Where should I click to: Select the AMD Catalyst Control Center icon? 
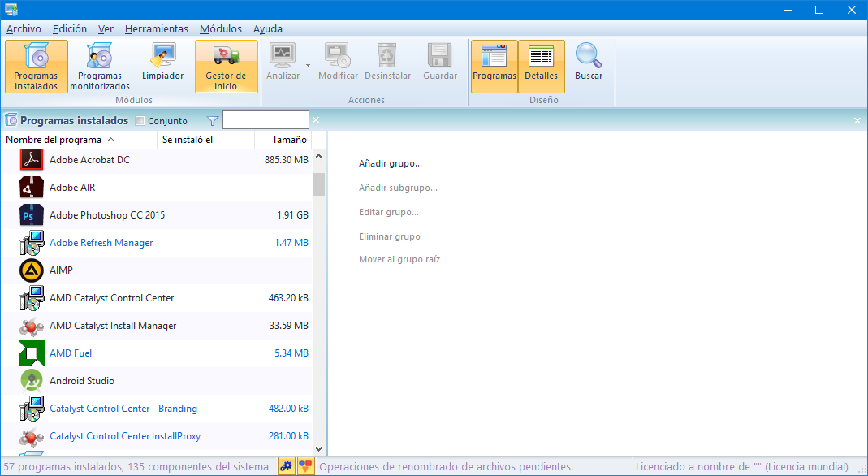click(x=32, y=298)
